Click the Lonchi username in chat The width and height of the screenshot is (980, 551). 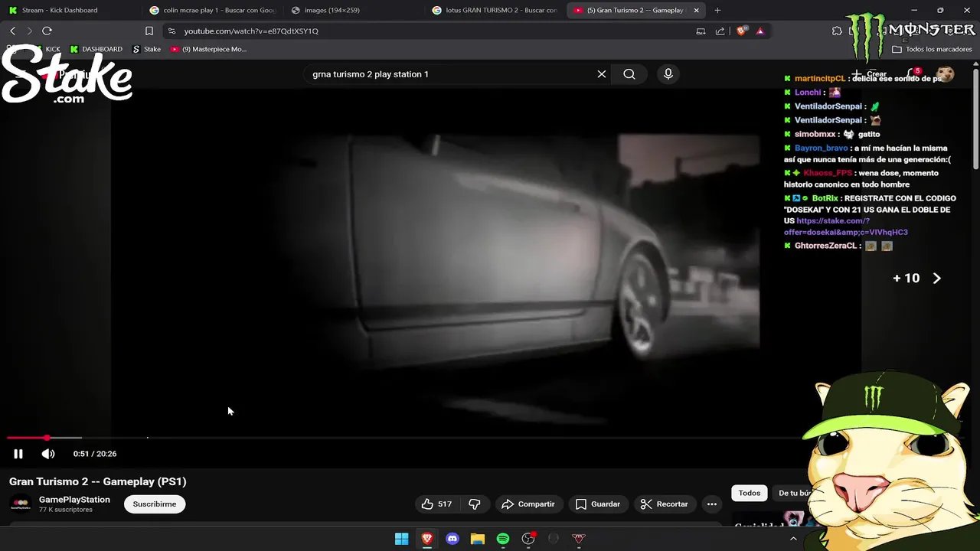808,93
